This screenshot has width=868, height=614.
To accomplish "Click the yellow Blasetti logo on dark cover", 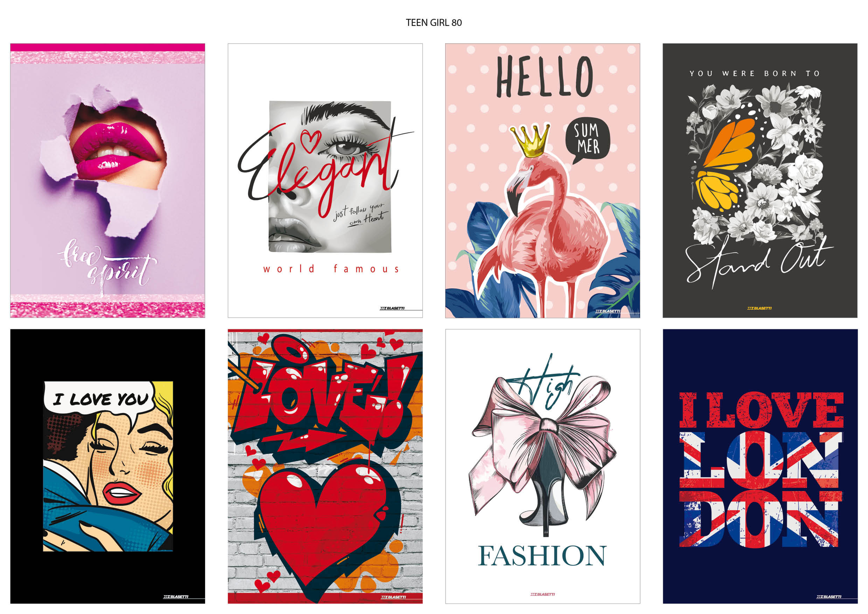I will (x=760, y=308).
